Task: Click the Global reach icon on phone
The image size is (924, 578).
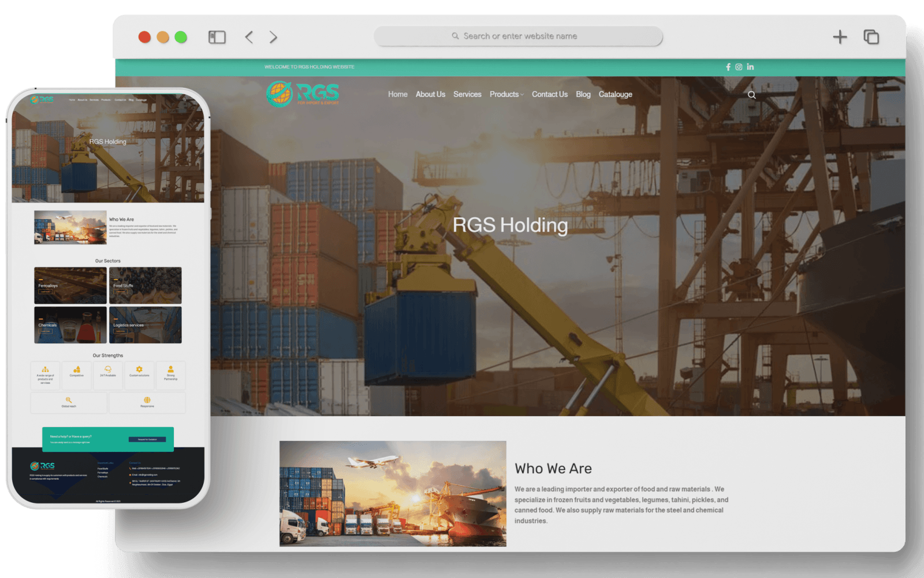Action: pos(69,400)
